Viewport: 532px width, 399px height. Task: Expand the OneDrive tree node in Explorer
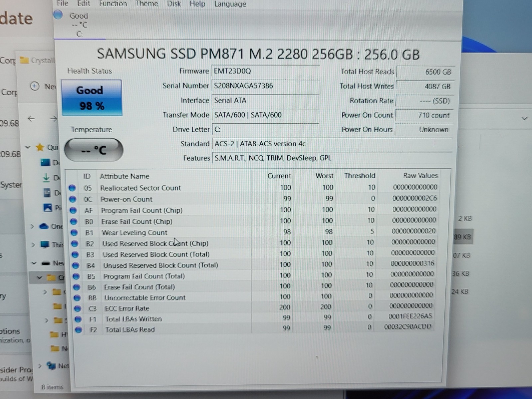32,227
